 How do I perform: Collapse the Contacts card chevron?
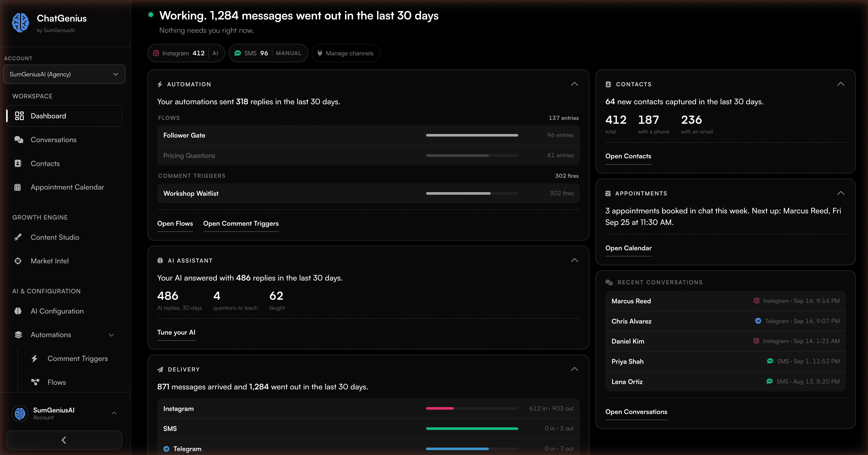tap(841, 84)
